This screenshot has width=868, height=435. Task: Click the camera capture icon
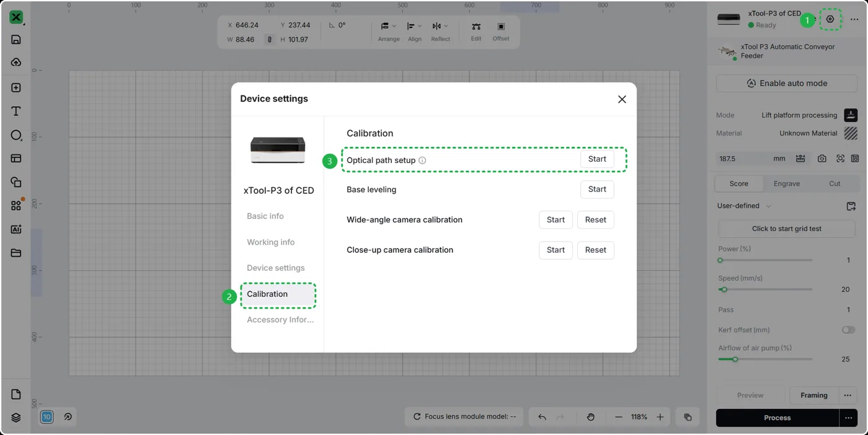(821, 159)
